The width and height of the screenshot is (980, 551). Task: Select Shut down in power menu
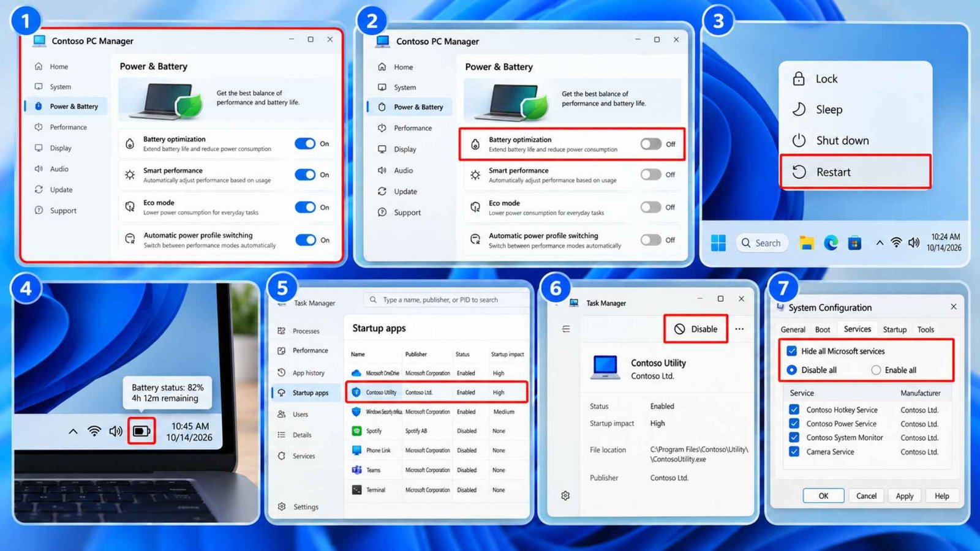[855, 140]
